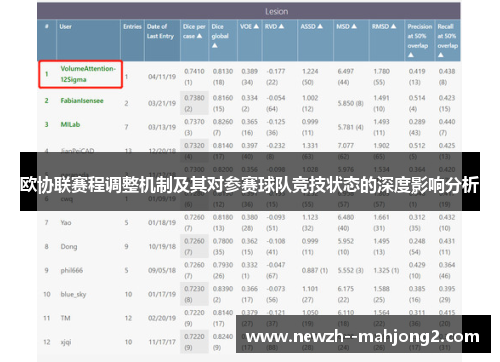Select date cell 04/11/19
Image resolution: width=500 pixels, height=362 pixels.
point(162,77)
